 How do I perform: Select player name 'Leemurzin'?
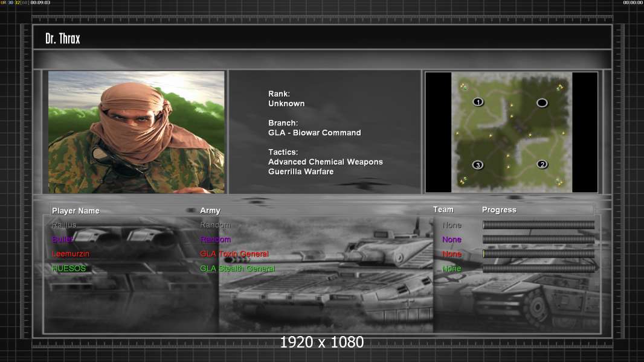click(71, 254)
